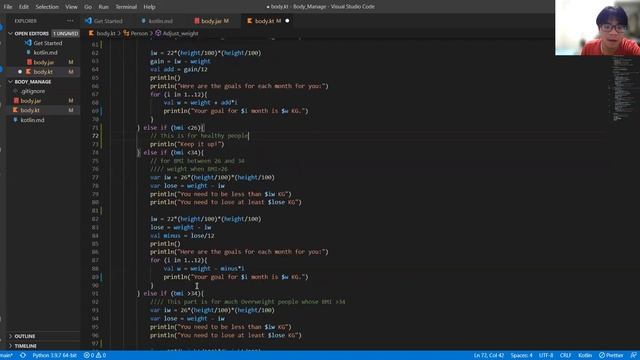Viewport: 640px width, 360px height.
Task: Click the markdown icon on kotlin.md tab
Action: [143, 20]
